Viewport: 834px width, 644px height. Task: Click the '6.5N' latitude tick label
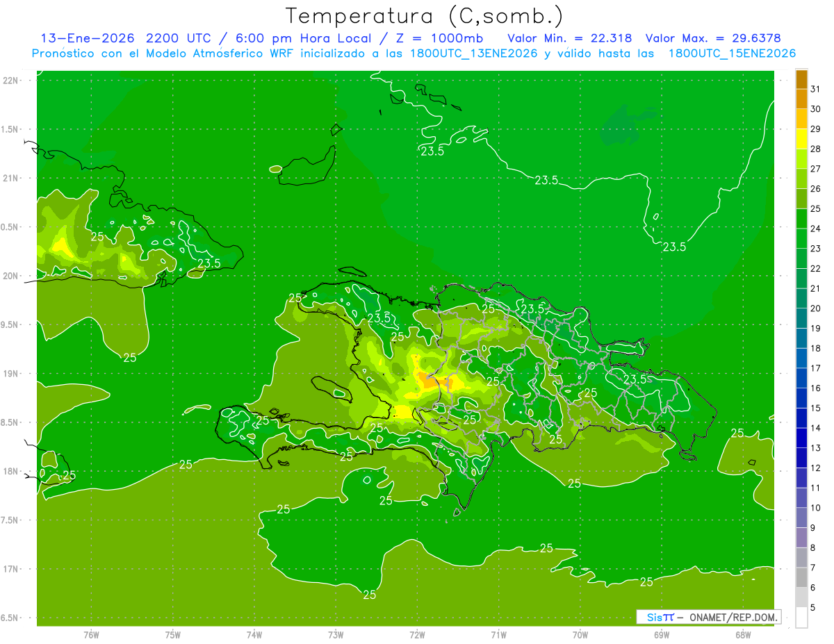[x=10, y=618]
